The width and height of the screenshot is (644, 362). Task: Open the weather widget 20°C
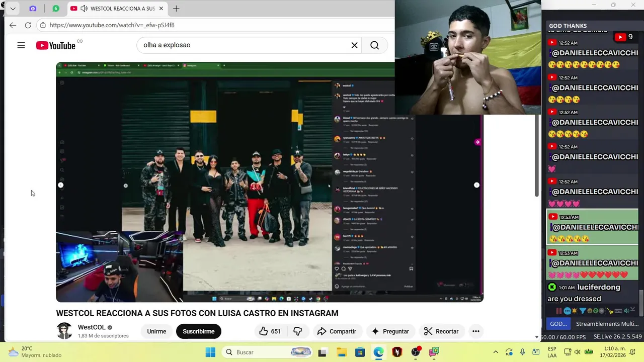coord(34,352)
